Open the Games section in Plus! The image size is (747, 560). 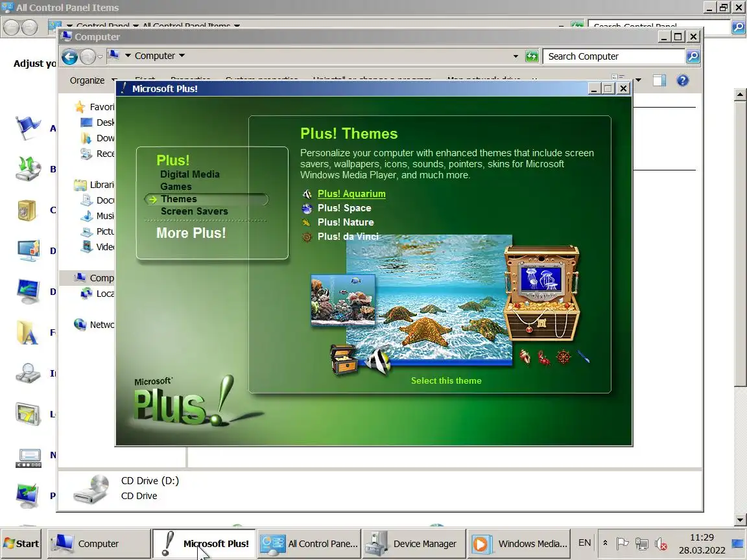tap(176, 187)
